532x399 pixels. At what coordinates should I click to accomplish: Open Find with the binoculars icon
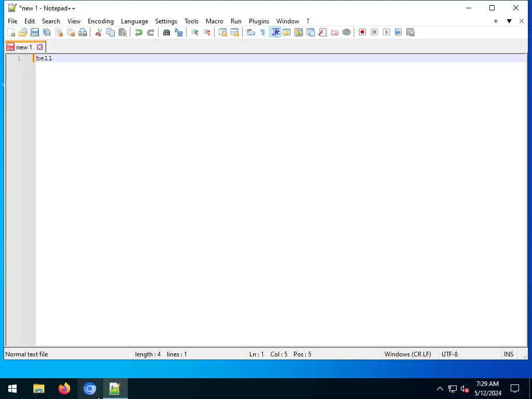click(166, 32)
